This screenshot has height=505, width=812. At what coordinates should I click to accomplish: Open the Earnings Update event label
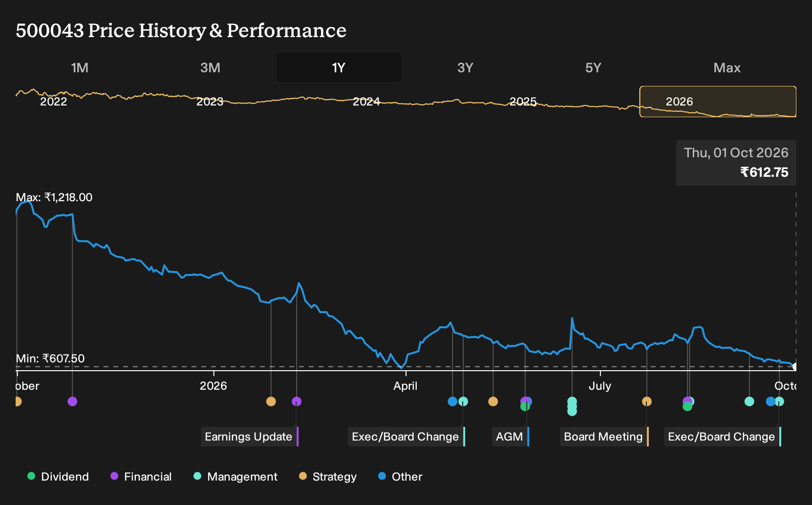point(249,437)
